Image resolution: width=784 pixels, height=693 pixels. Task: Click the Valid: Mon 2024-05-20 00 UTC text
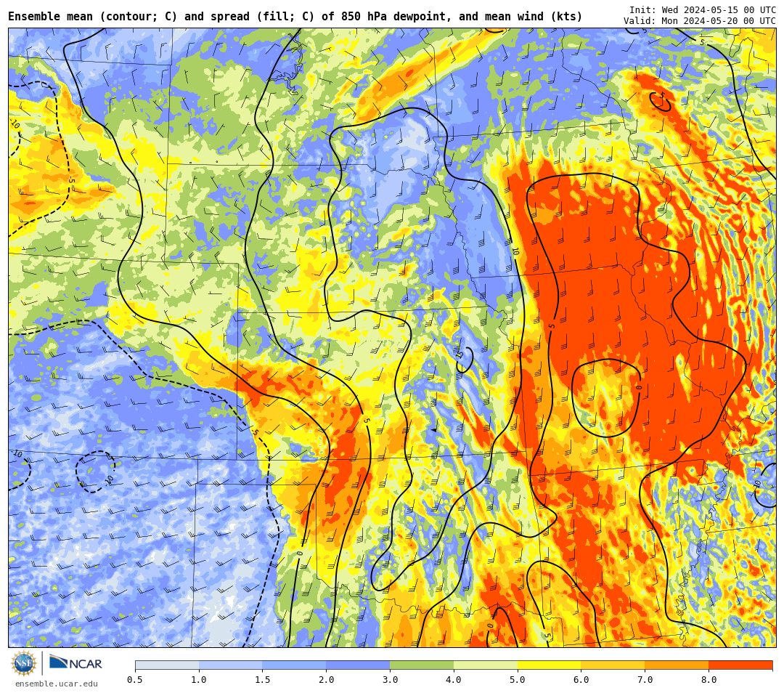click(700, 20)
